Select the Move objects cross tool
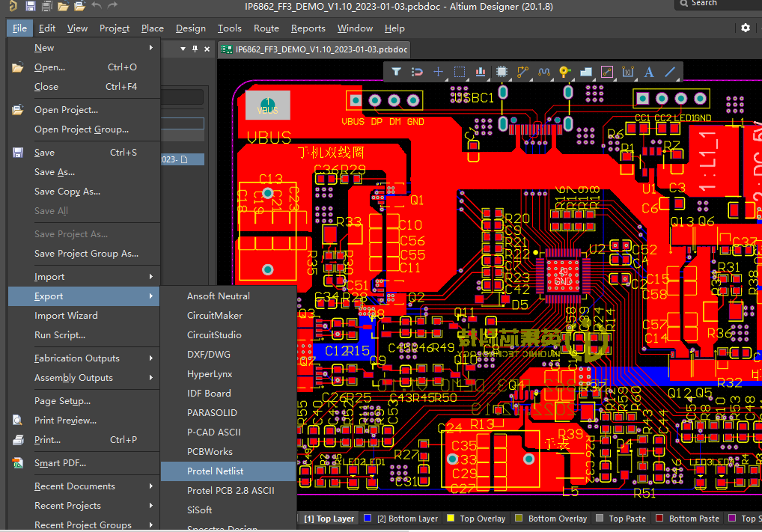 point(438,72)
